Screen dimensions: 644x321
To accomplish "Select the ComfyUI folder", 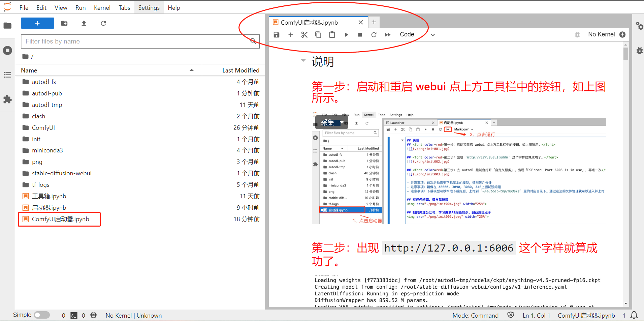I will [140, 128].
